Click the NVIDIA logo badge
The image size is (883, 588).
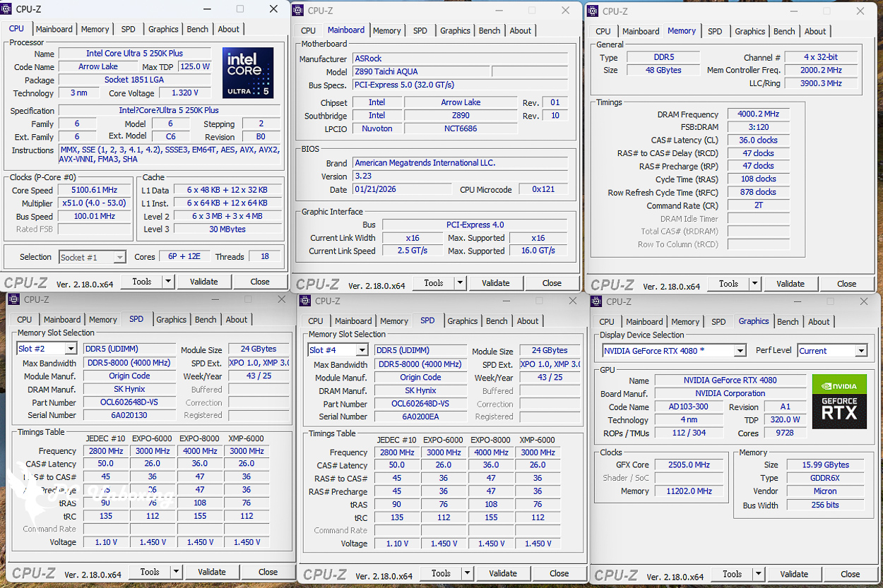[839, 386]
